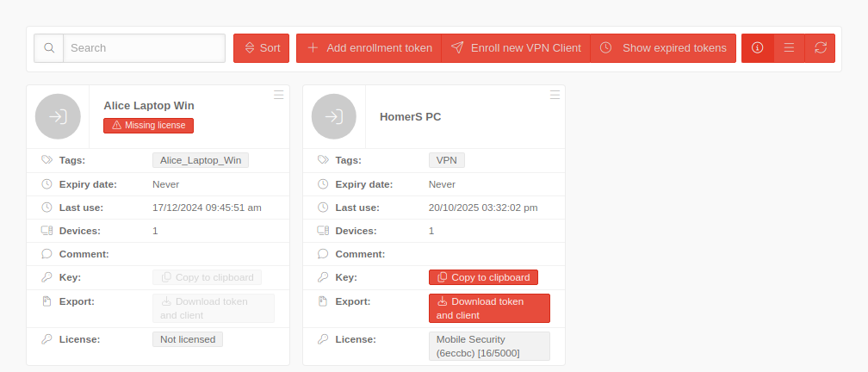Screen dimensions: 868x372
Task: Click the magnifier search icon
Action: 49,48
